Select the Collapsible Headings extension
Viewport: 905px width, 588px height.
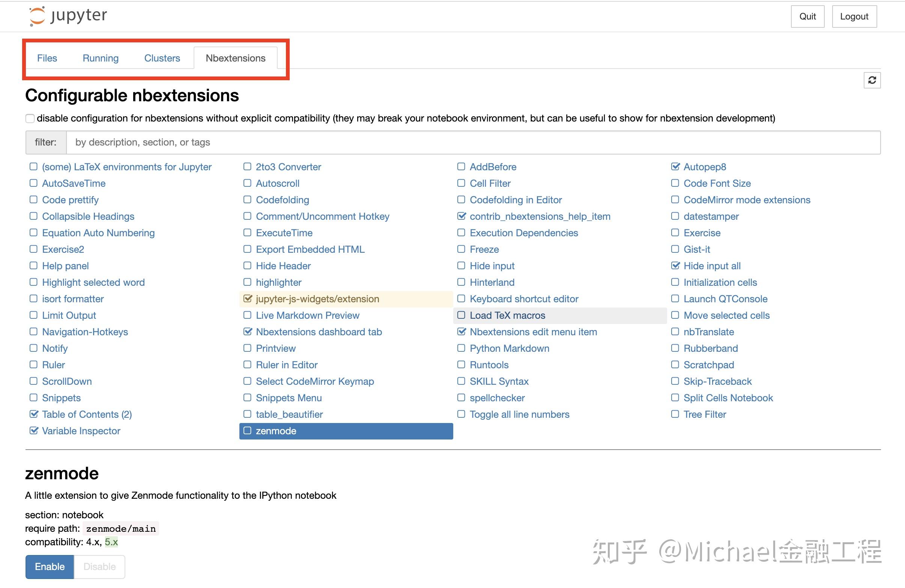click(x=88, y=216)
